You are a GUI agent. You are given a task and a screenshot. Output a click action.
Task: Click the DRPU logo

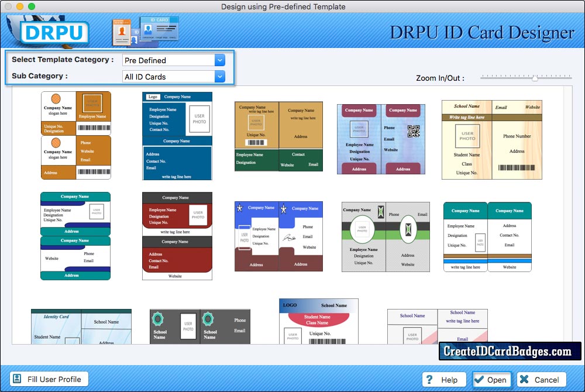pos(54,32)
